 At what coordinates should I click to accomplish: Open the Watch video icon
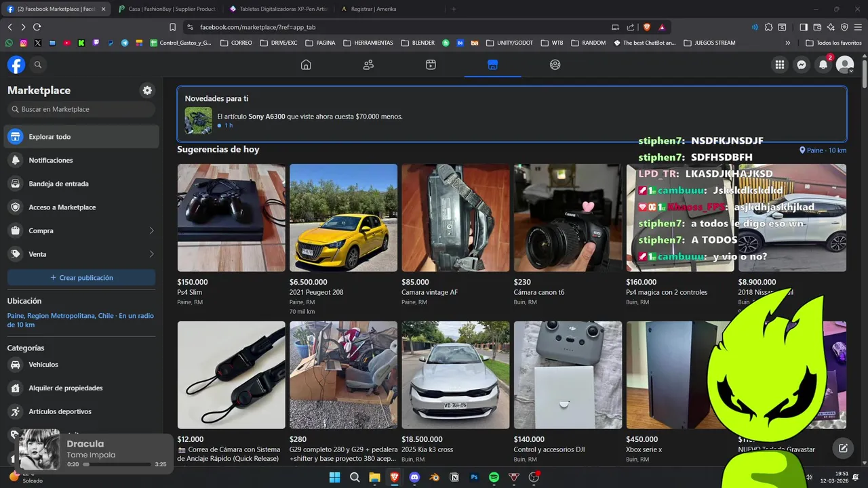point(431,64)
